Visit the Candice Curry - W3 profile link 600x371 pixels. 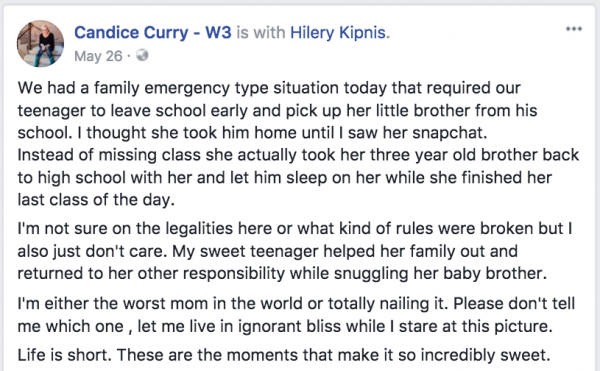[x=153, y=33]
